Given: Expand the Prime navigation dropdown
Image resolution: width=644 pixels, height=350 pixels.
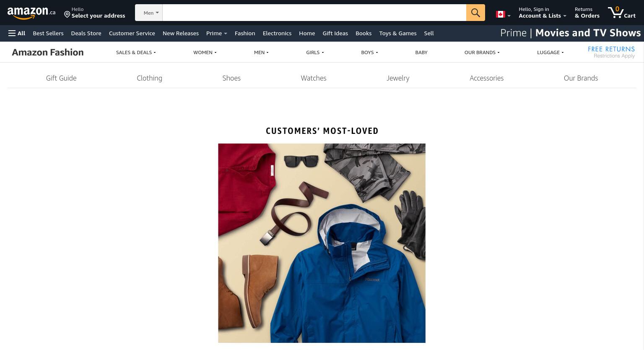Looking at the screenshot, I should tap(216, 33).
